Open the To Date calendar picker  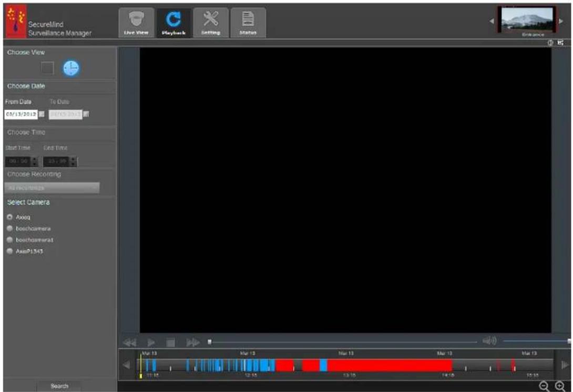click(x=86, y=115)
